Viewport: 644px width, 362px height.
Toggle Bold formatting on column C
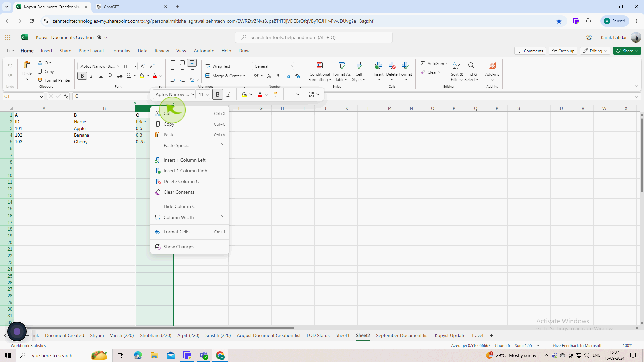[217, 94]
